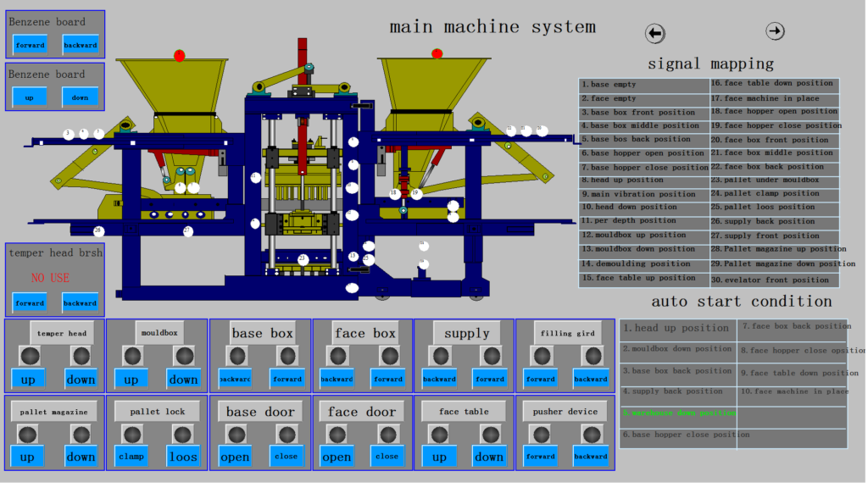
Task: Click supply forward button
Action: (x=491, y=380)
